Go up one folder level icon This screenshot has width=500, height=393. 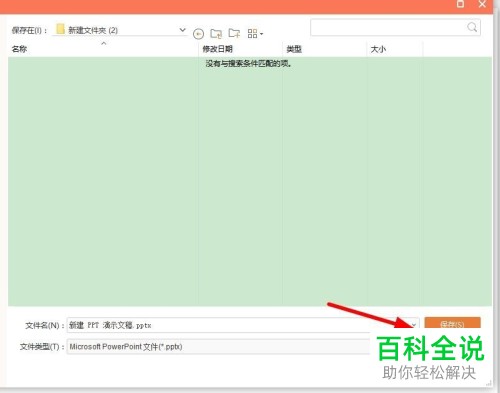coord(216,34)
